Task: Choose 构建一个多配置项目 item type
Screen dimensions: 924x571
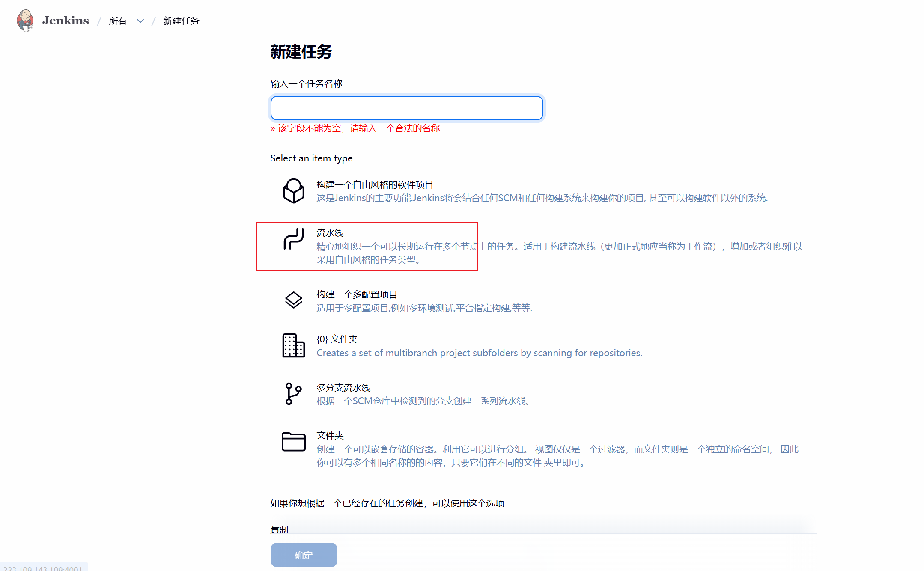Action: point(357,294)
